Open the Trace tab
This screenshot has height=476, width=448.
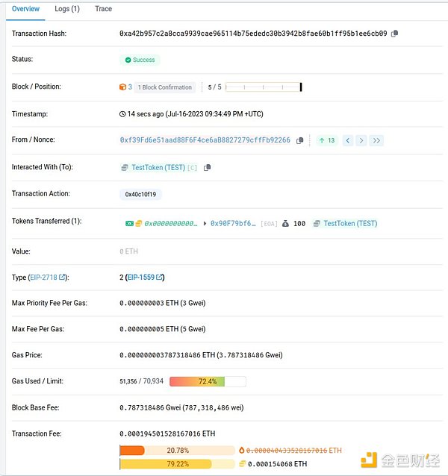point(104,9)
